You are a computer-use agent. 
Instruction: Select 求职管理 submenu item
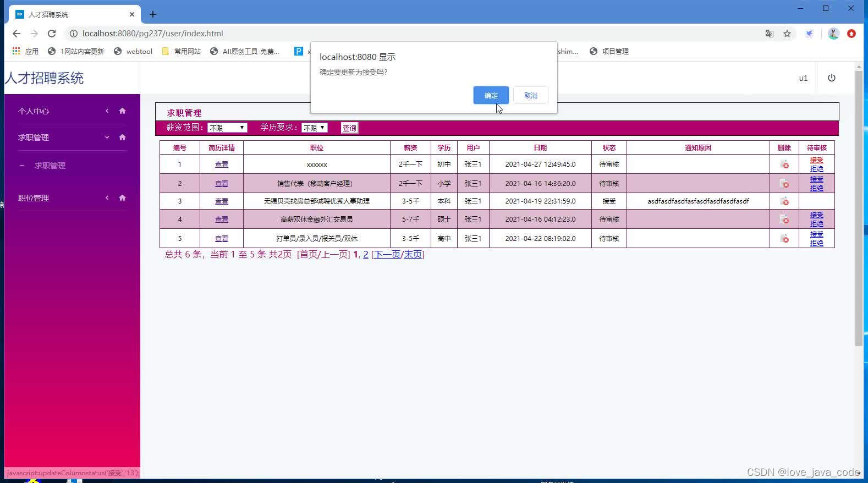click(50, 166)
